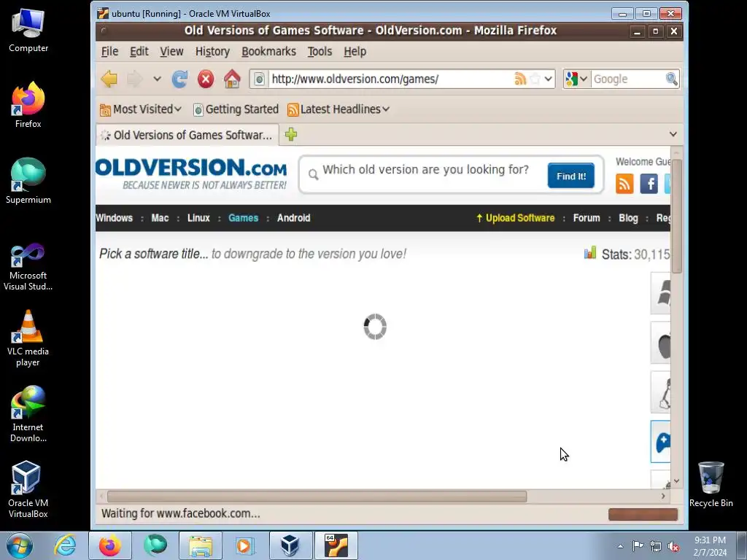
Task: Go back with the Firefox Back arrow
Action: [109, 79]
